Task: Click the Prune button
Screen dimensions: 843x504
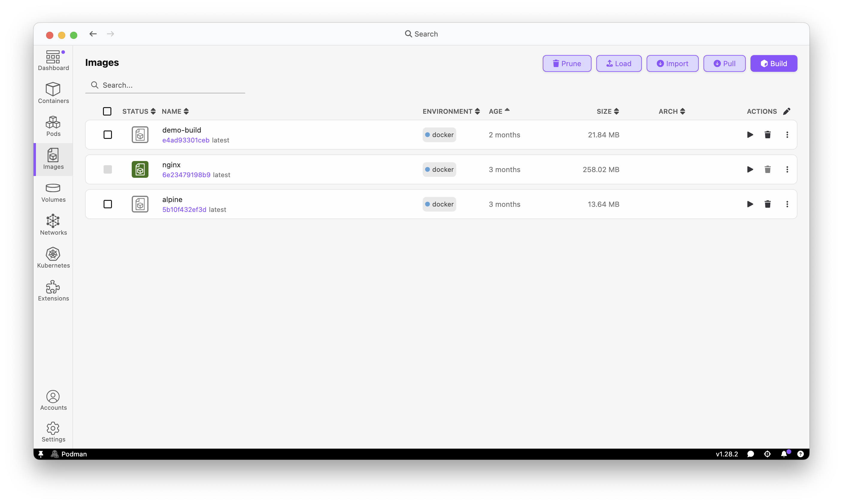Action: click(567, 63)
